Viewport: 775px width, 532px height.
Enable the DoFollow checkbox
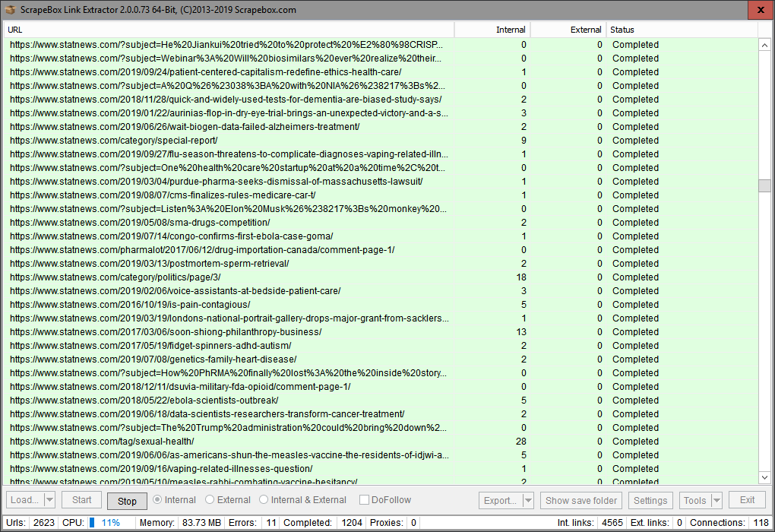385,500
